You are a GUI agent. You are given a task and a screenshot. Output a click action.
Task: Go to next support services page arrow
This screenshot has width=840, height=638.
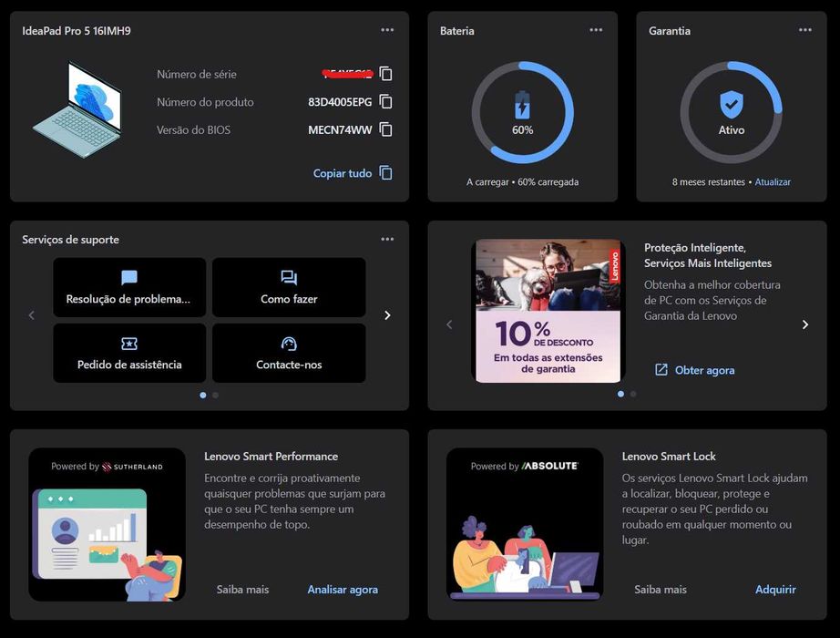point(387,315)
